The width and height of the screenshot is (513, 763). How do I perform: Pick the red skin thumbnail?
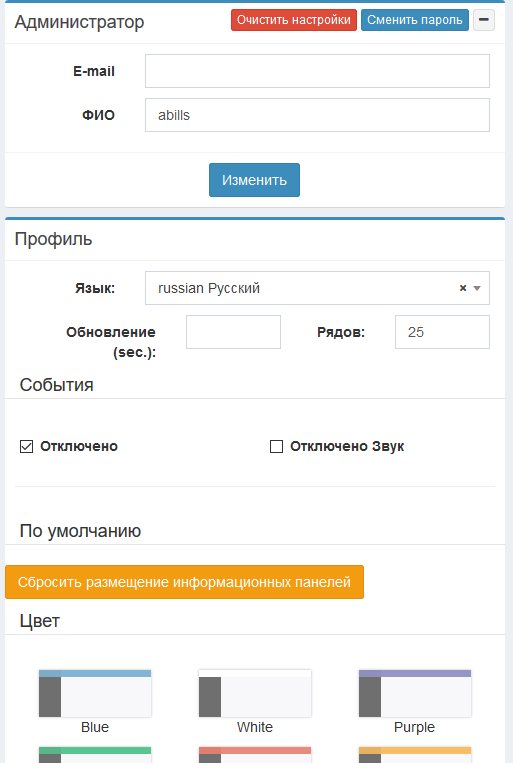coord(255,755)
